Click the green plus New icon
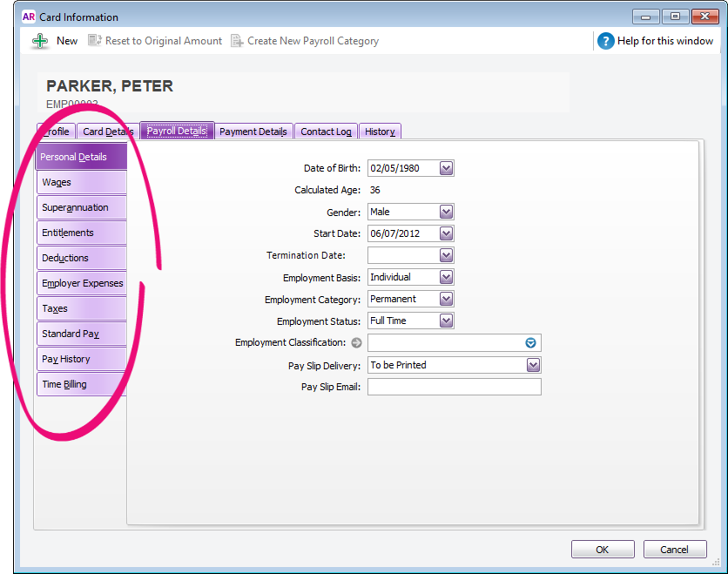This screenshot has width=728, height=574. click(40, 41)
